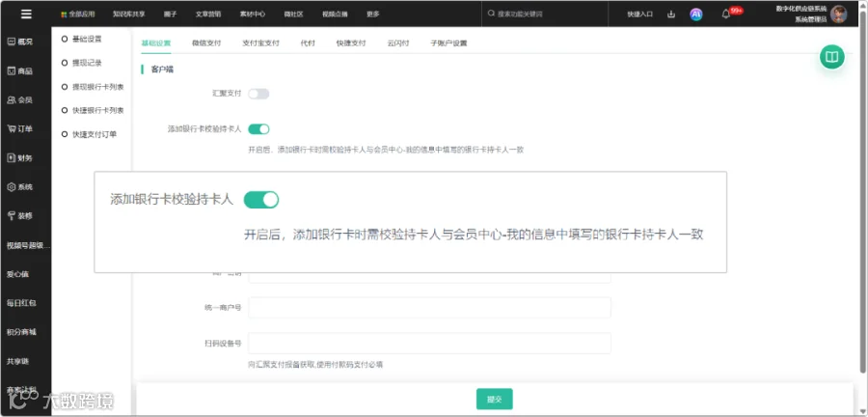Open 微社区 in the top navigation
The image size is (868, 417).
click(x=293, y=14)
